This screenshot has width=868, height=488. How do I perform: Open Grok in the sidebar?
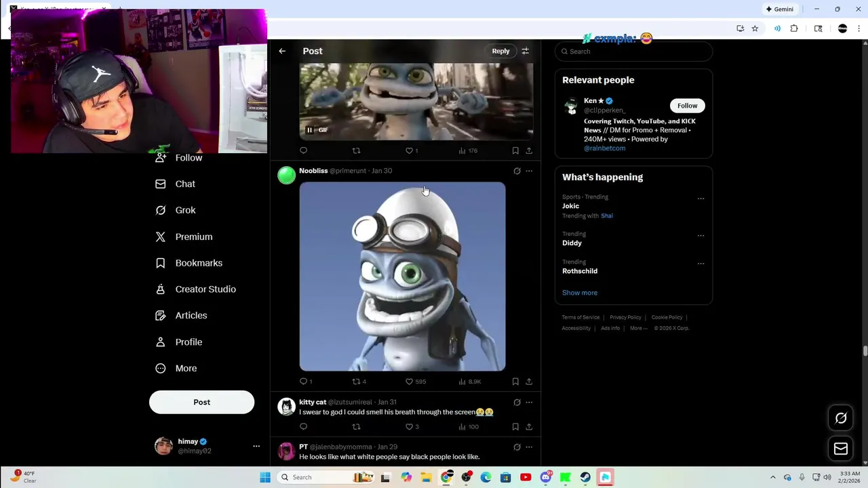176,210
